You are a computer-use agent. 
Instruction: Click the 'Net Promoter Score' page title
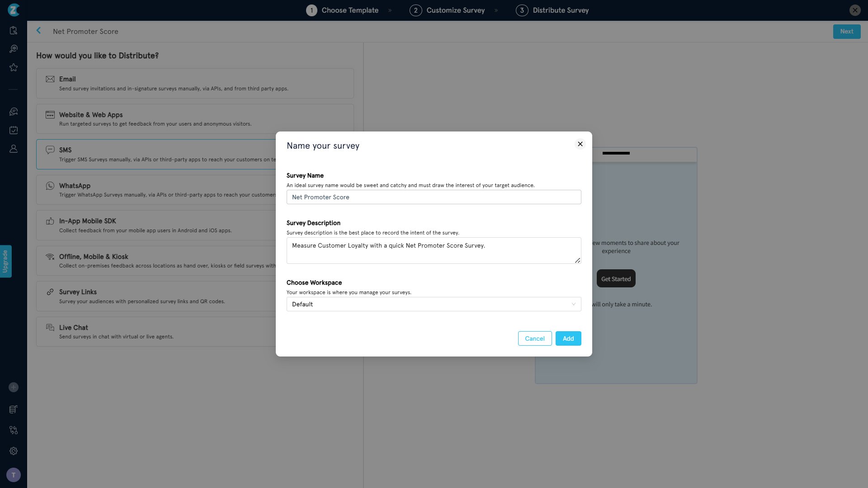coord(85,32)
